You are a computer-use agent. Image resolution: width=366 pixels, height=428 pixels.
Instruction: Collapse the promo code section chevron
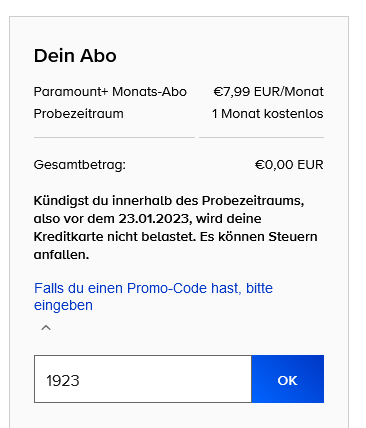(46, 328)
